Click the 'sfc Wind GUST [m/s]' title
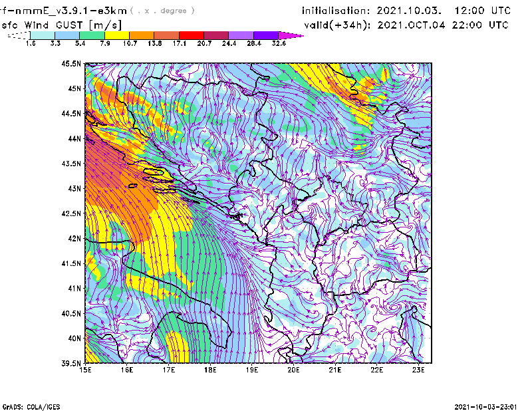The width and height of the screenshot is (532, 411). pos(61,25)
